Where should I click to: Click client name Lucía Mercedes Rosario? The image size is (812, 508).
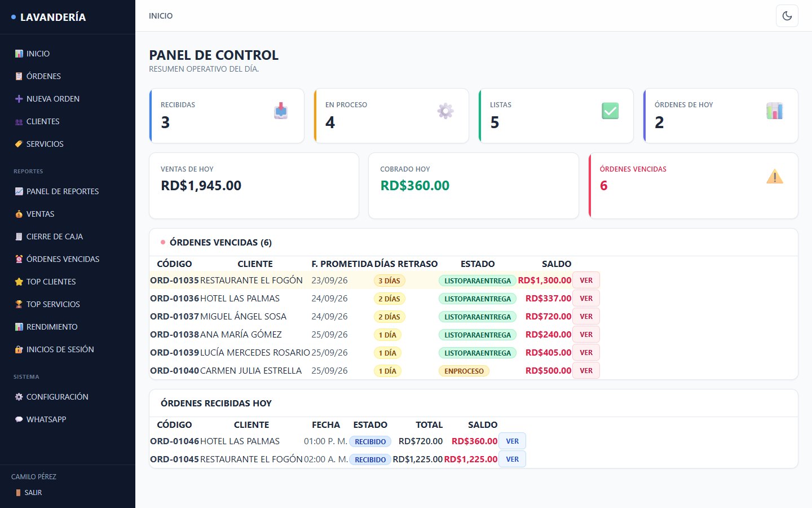(255, 353)
